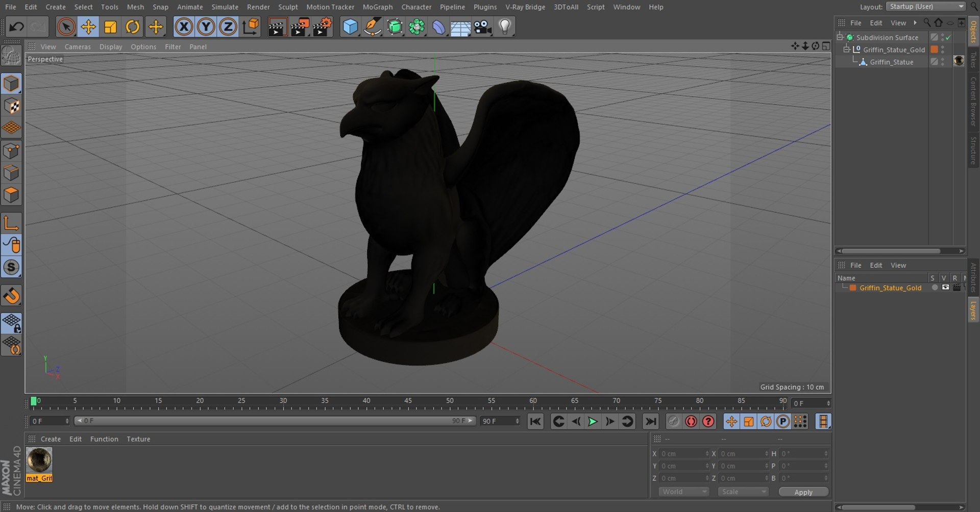Toggle Locked Workplane icon
The height and width of the screenshot is (512, 980).
11,323
